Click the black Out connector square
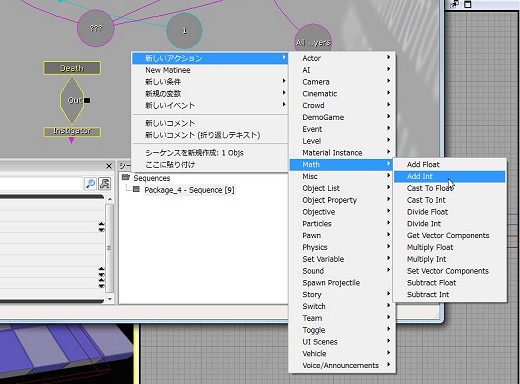 87,100
